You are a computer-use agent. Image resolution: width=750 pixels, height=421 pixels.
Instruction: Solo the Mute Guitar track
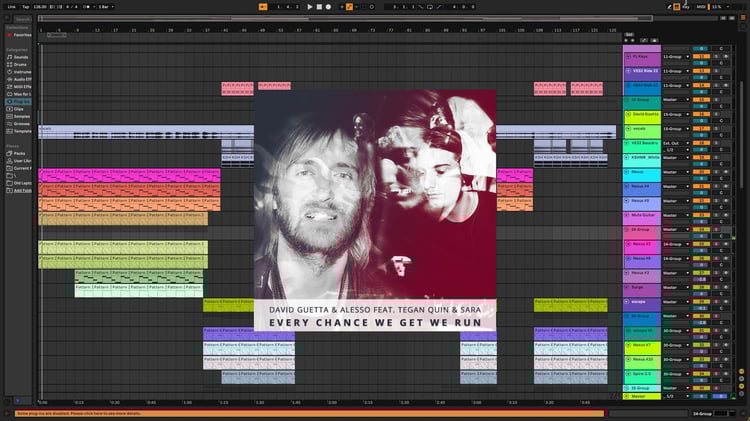(x=716, y=215)
